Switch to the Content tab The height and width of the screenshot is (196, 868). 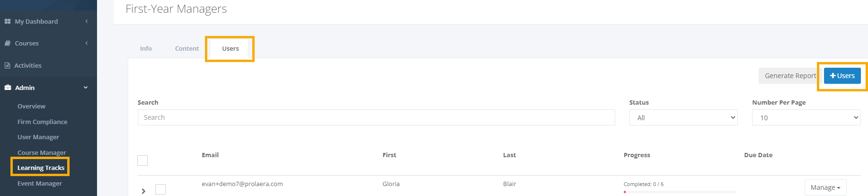point(187,48)
